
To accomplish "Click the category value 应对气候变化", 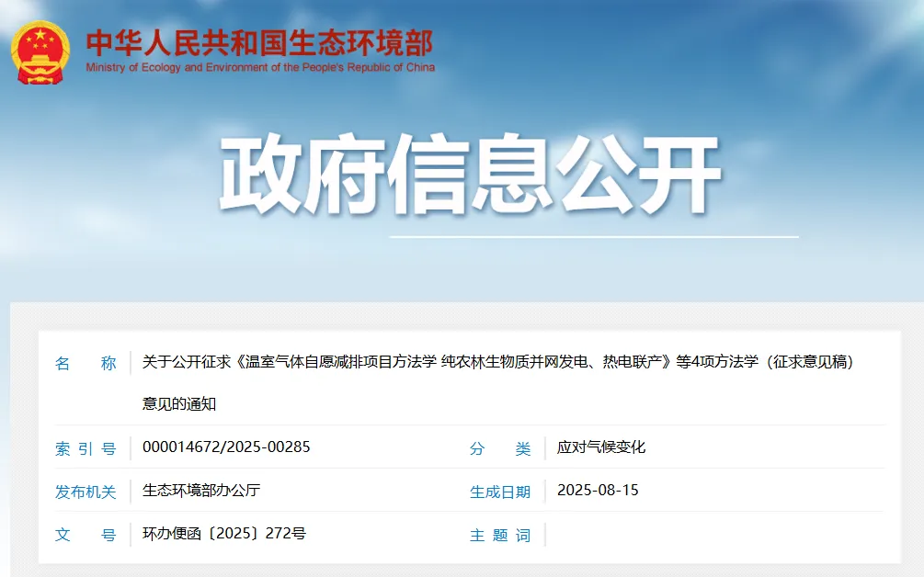I will (601, 447).
